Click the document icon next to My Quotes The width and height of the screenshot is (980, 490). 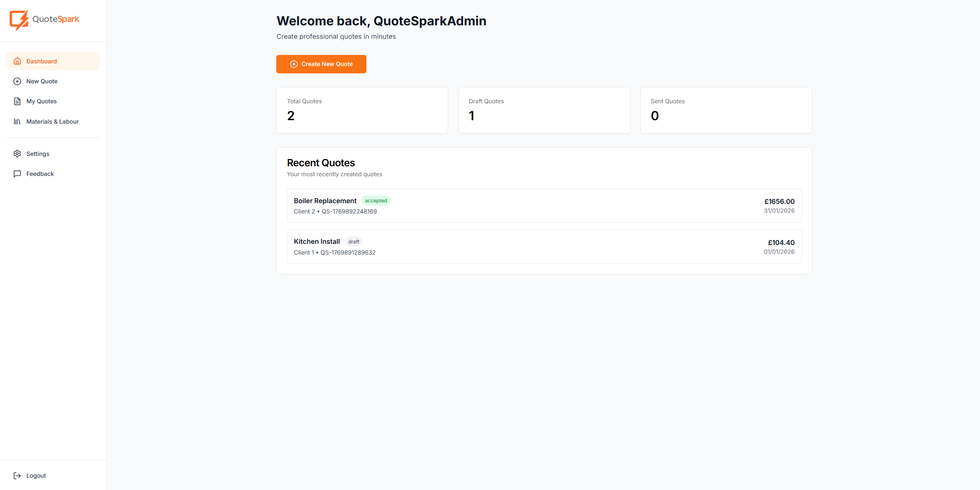(18, 101)
